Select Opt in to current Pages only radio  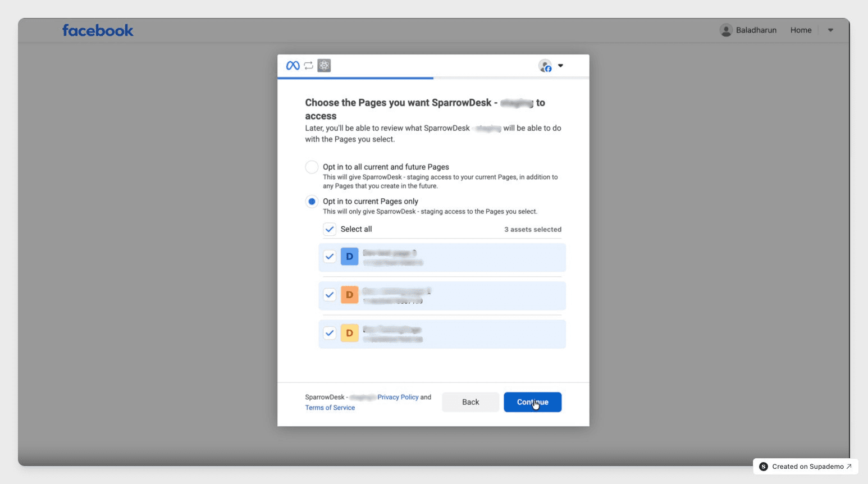(x=312, y=201)
